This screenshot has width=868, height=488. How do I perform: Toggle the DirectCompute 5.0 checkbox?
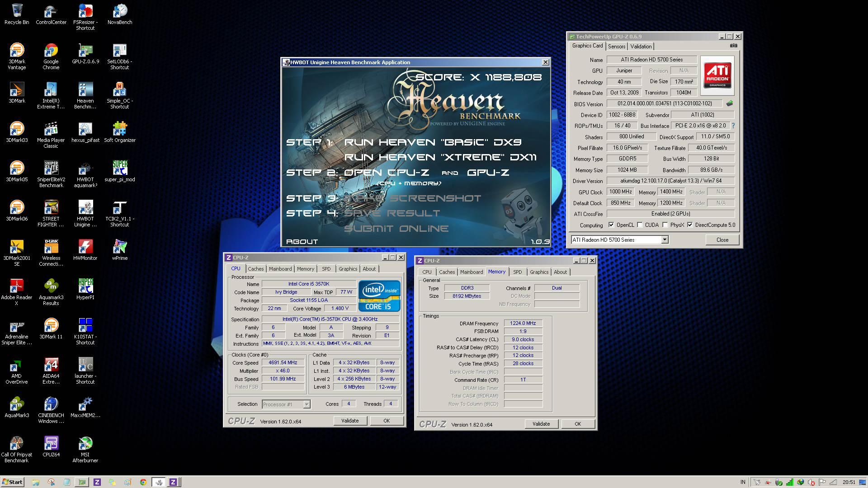tap(690, 225)
